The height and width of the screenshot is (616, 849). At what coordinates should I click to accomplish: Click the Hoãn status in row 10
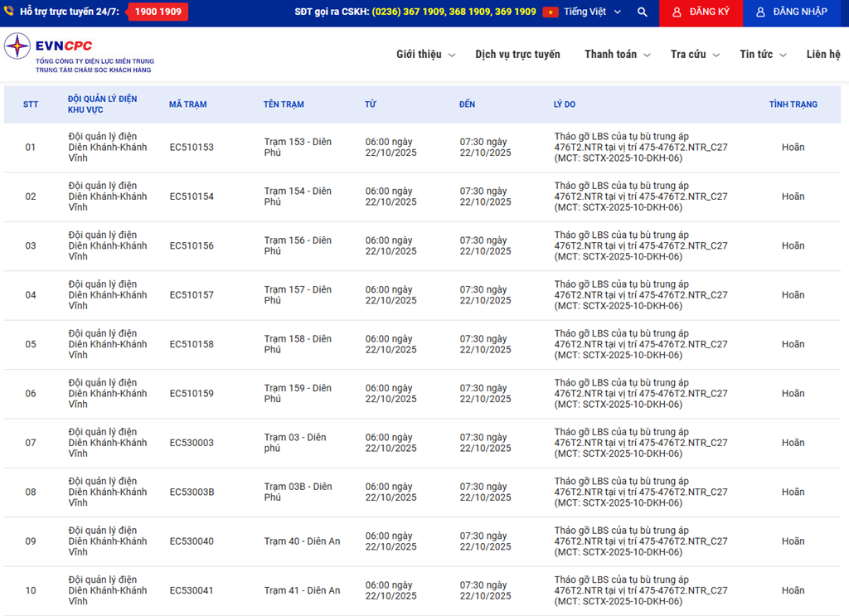click(x=793, y=591)
